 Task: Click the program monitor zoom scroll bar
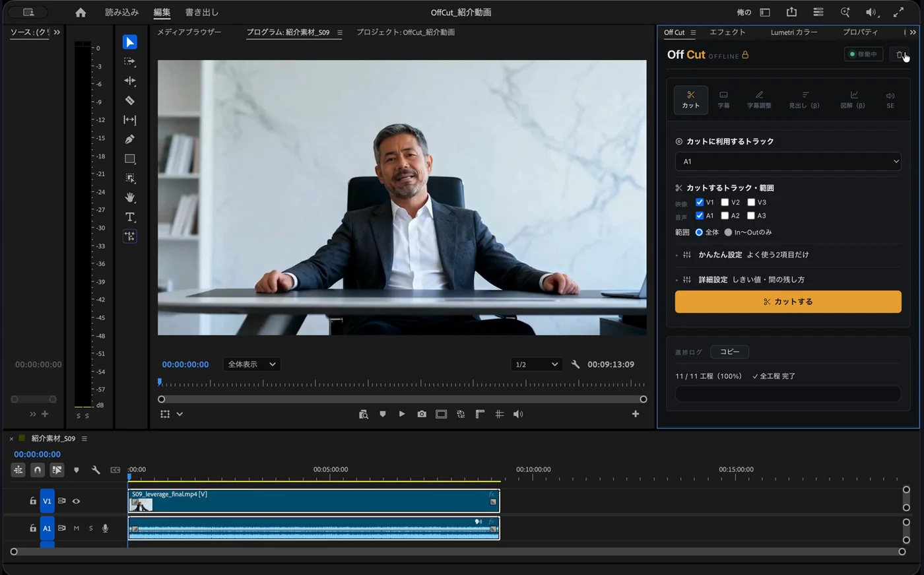pos(402,399)
